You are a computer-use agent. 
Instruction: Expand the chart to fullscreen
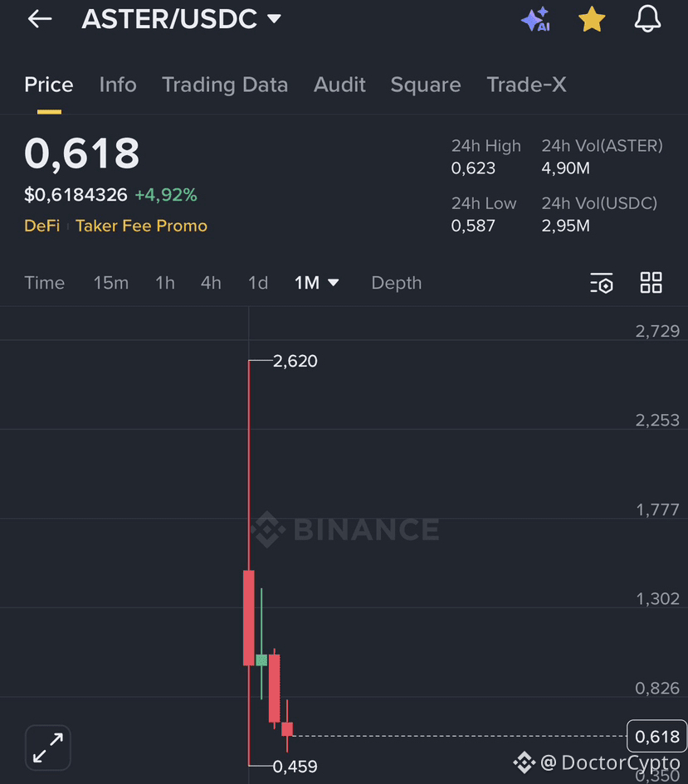48,747
